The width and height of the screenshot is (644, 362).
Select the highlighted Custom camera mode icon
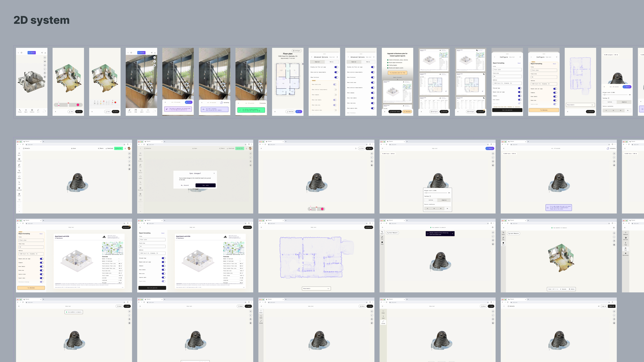tap(383, 322)
